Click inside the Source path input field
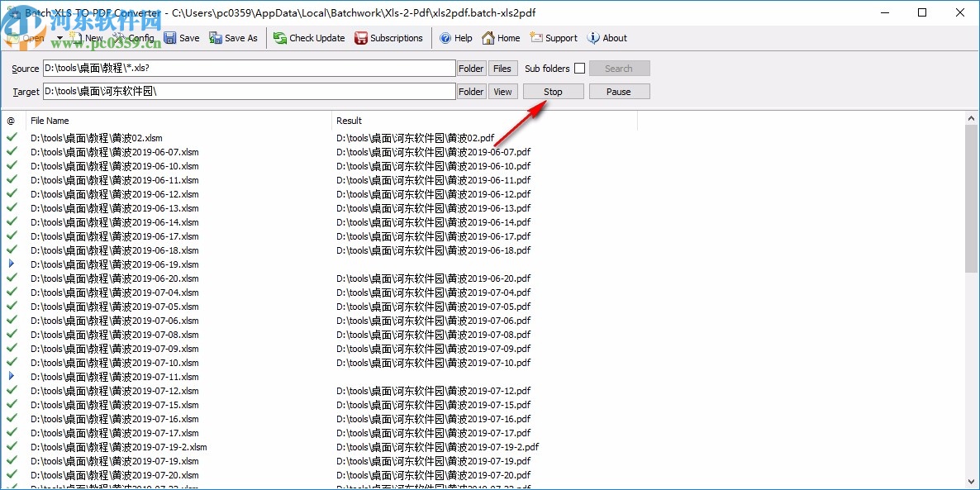Image resolution: width=980 pixels, height=490 pixels. click(248, 68)
